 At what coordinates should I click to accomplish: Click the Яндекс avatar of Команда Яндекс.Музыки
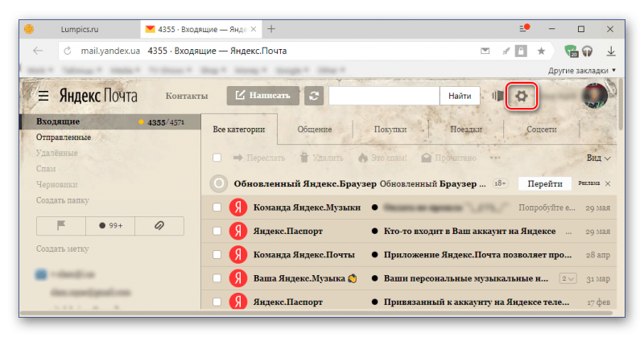pyautogui.click(x=237, y=208)
